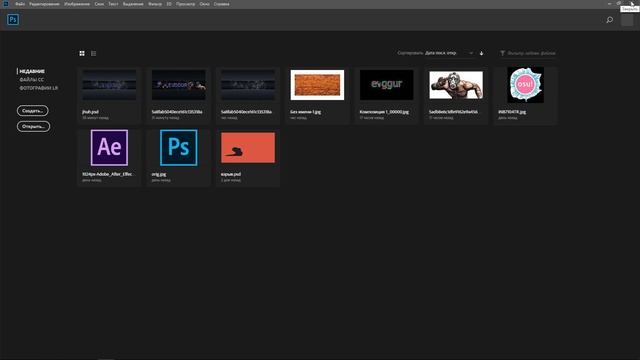Open the Текст menu
640x360 pixels.
pyautogui.click(x=113, y=4)
